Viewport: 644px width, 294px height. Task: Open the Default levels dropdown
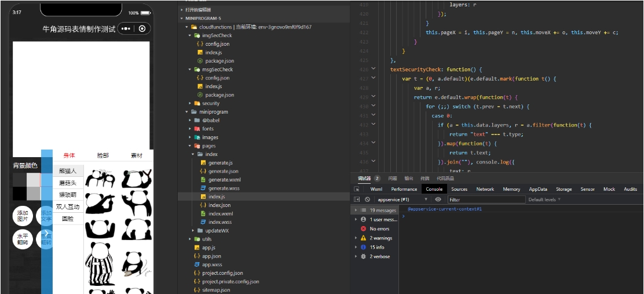coord(544,199)
